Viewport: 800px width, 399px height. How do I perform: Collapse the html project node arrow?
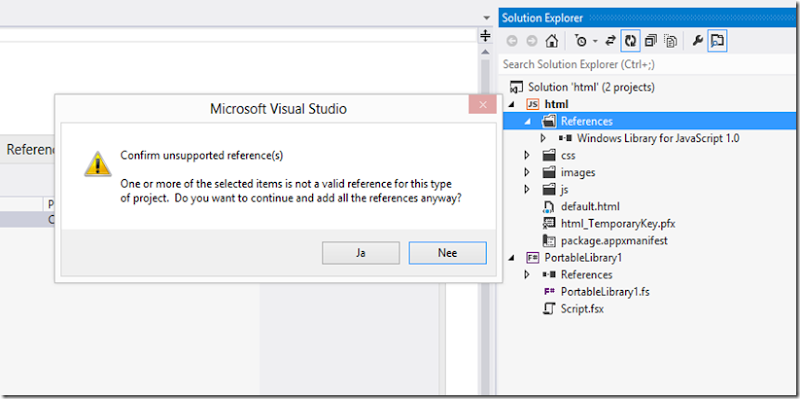click(512, 104)
